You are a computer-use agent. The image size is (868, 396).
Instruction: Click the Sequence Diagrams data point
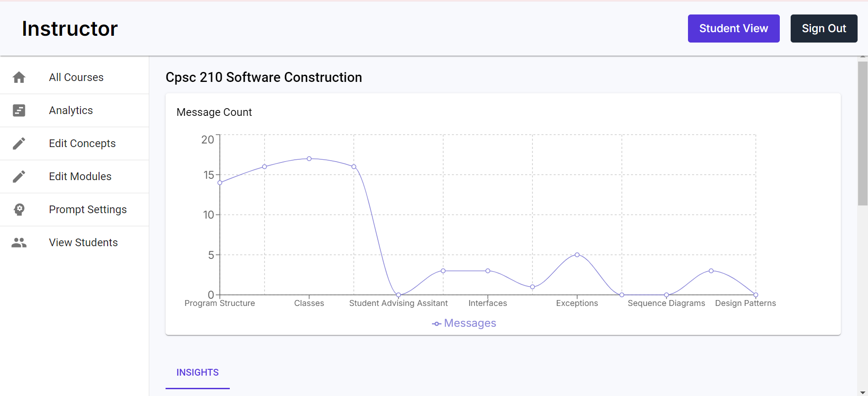point(667,295)
